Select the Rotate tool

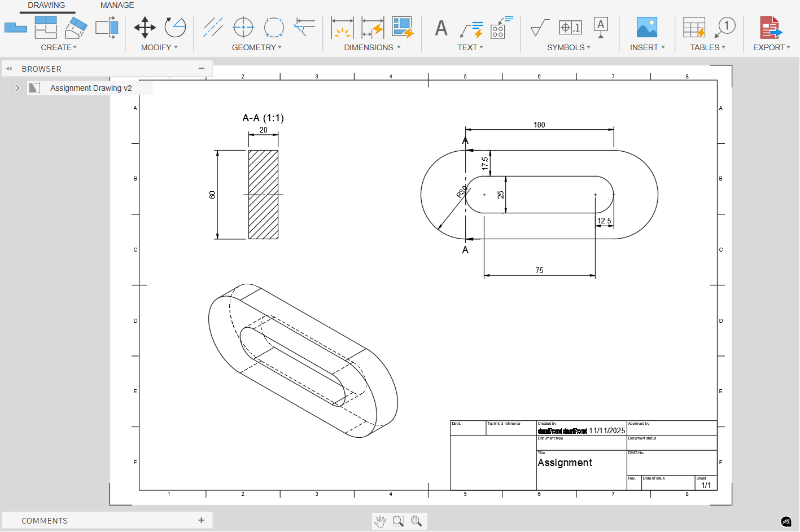(175, 27)
